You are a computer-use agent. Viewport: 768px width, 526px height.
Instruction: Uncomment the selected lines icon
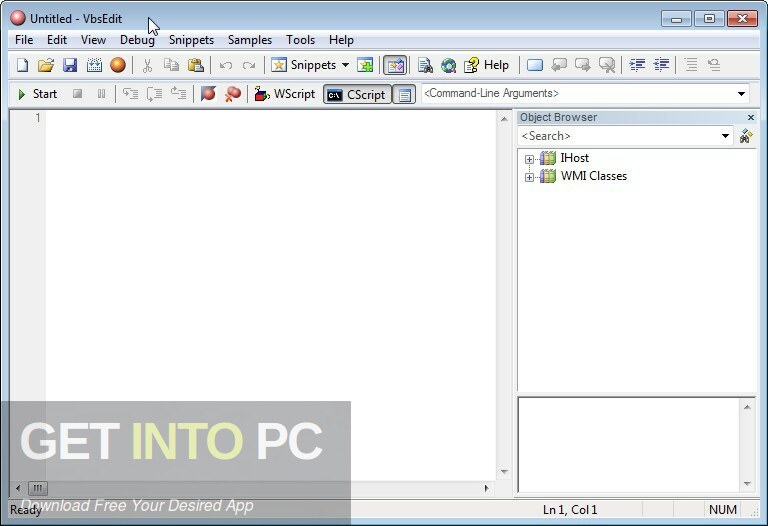tap(714, 65)
